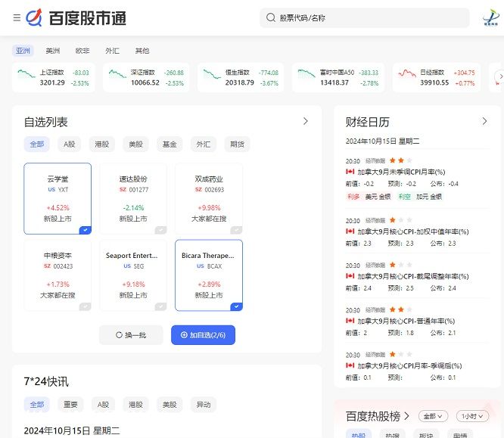Toggle the checkmark on 速达股份 card

pos(160,230)
